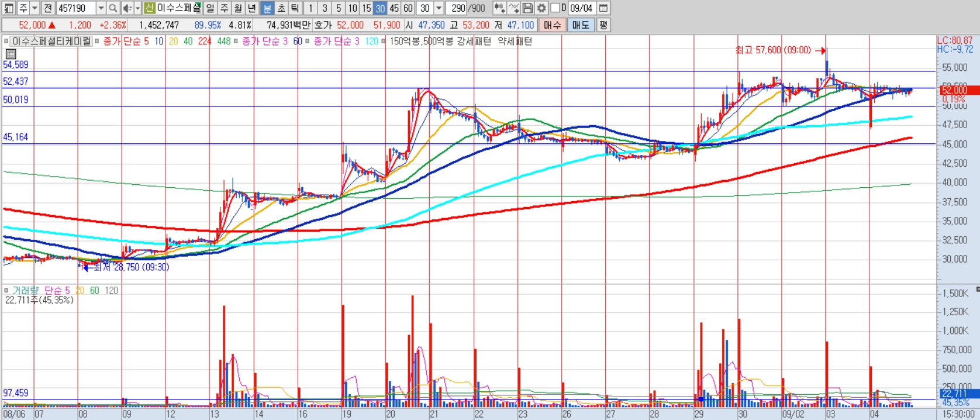This screenshot has height=420, width=980.
Task: Click the 15:30:00 time display
Action: pos(958,414)
